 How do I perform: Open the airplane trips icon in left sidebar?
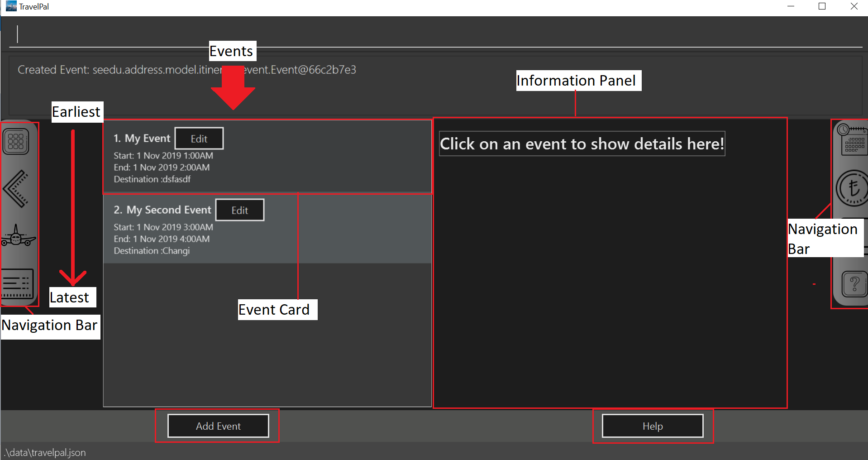[x=18, y=235]
